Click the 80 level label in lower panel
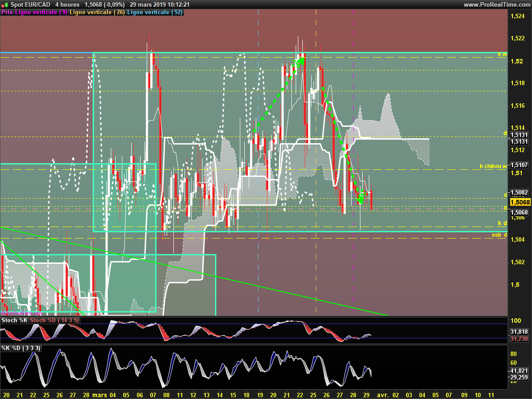Viewport: 532px width, 399px height. click(514, 354)
